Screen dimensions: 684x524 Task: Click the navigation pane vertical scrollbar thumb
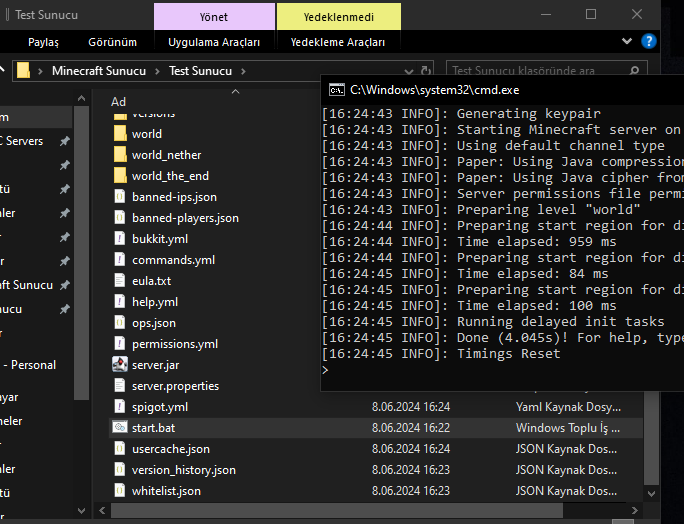[81, 253]
